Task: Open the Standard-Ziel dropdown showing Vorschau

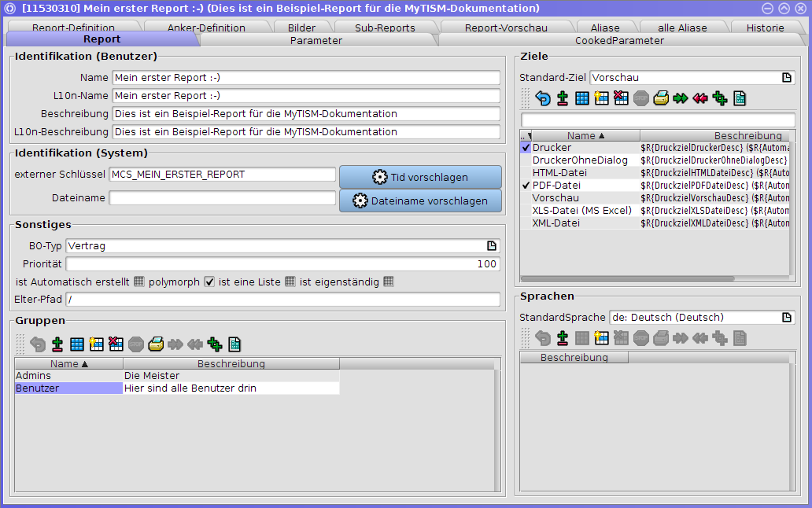Action: click(x=785, y=78)
